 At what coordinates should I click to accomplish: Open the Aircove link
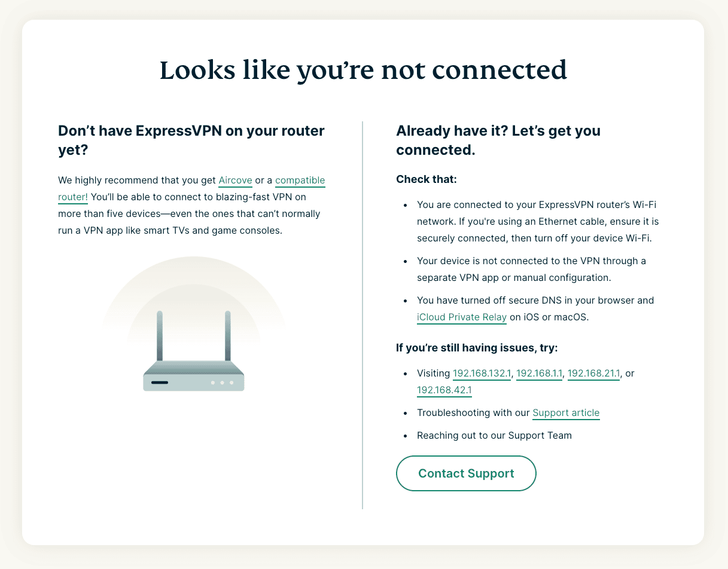pos(235,181)
